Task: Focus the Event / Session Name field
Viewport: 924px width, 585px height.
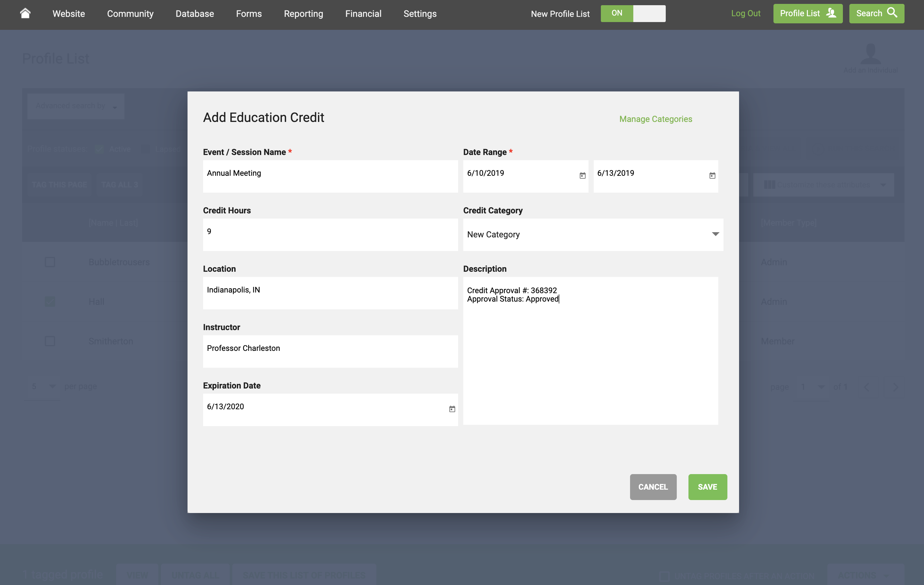Action: click(330, 176)
